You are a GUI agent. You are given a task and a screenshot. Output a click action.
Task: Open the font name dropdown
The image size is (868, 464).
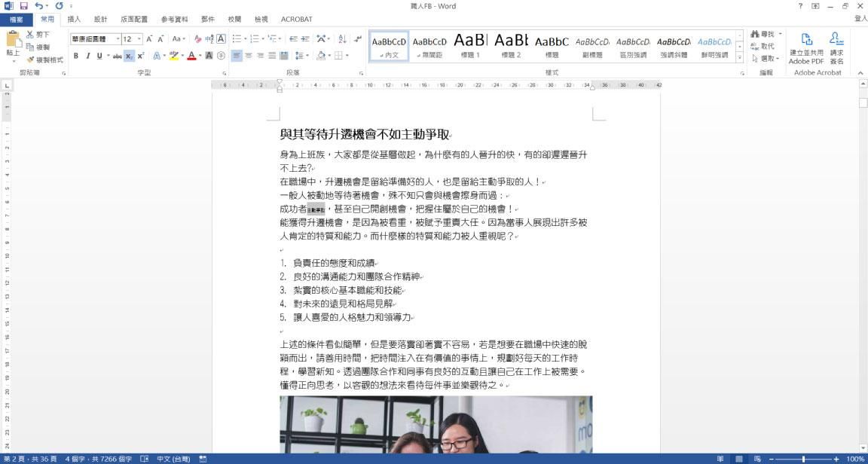point(116,38)
